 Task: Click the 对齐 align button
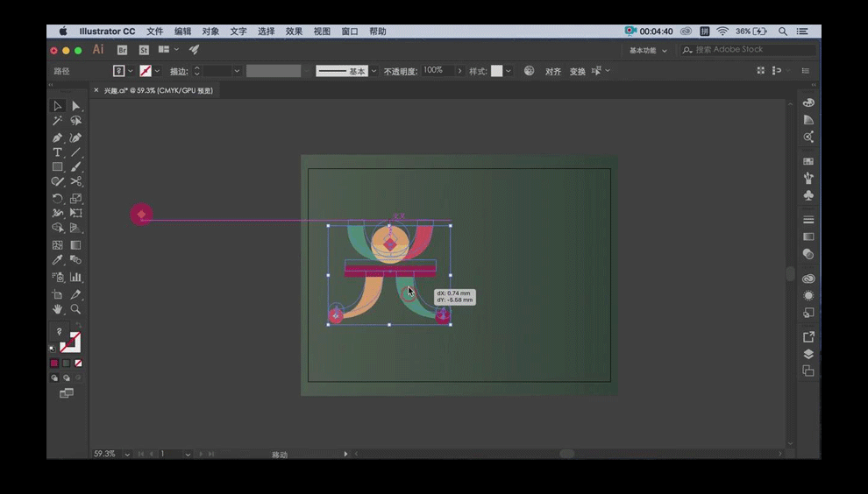(553, 72)
